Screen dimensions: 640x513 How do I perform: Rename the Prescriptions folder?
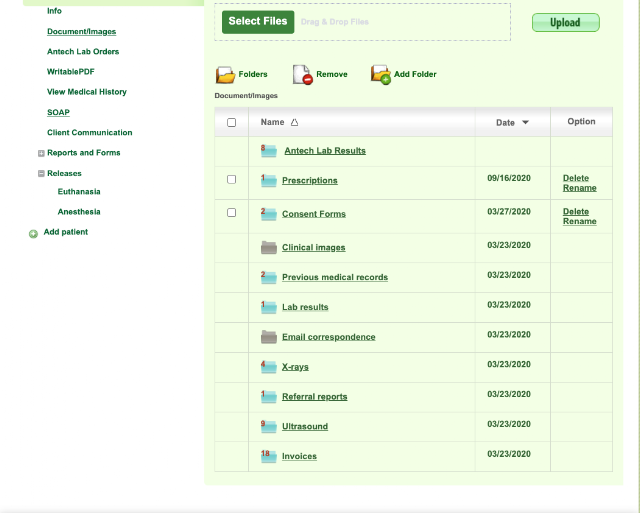coord(580,188)
